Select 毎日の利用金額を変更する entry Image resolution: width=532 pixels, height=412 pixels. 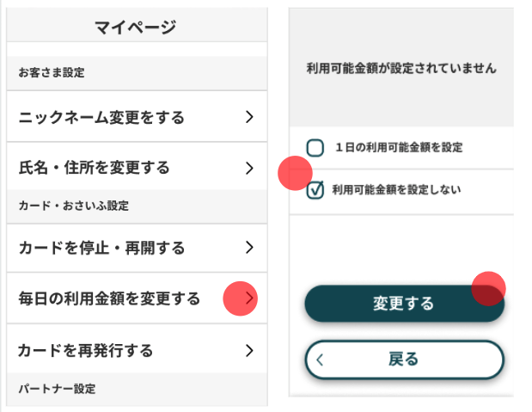pos(109,298)
